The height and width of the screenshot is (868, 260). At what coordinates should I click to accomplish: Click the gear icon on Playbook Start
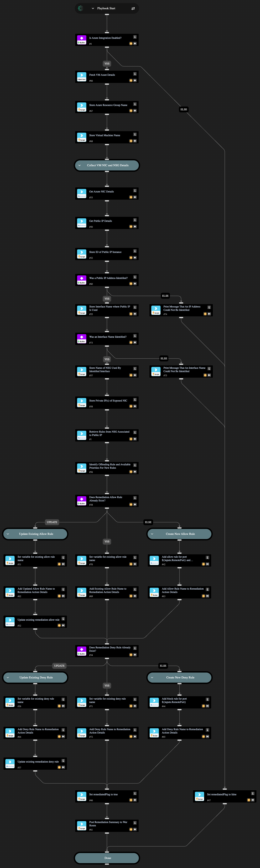(x=81, y=8)
